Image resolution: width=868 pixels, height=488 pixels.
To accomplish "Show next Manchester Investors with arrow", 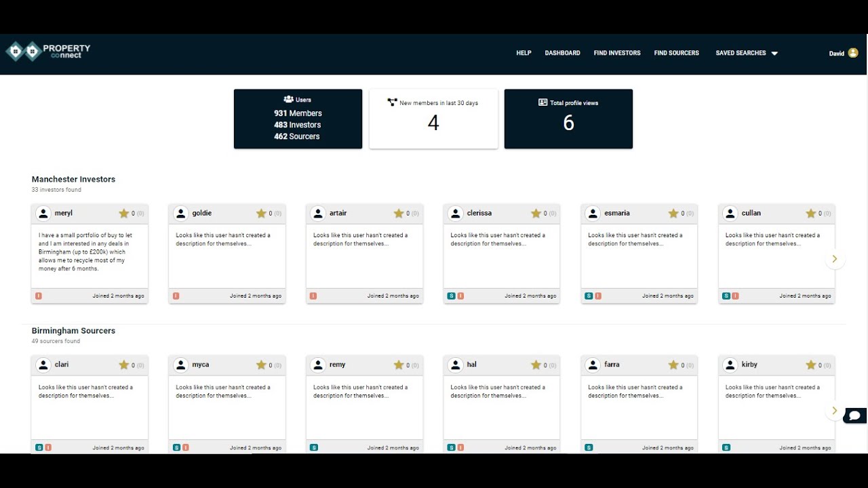I will tap(835, 259).
